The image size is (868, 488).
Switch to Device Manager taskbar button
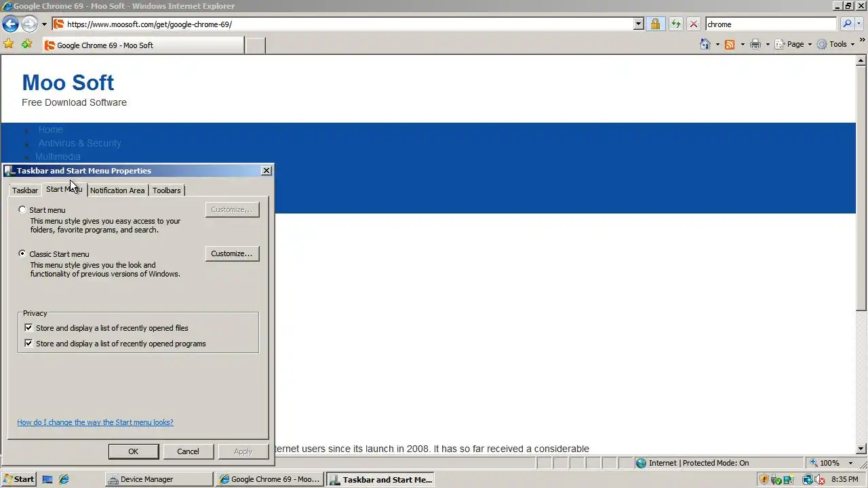click(x=159, y=479)
